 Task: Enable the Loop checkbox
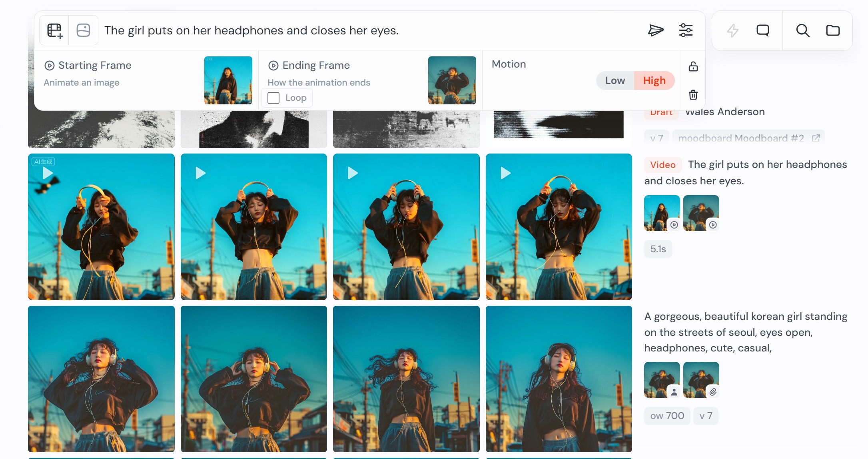273,98
